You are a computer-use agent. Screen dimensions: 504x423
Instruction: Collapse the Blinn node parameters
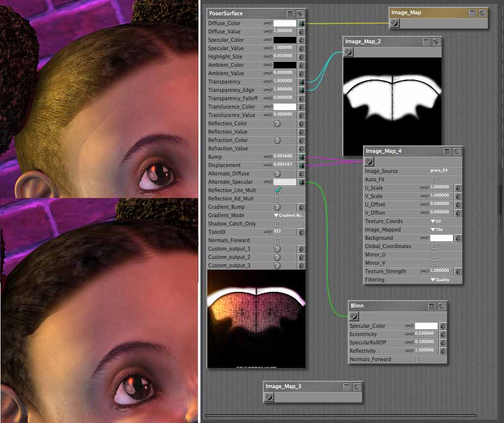pyautogui.click(x=431, y=307)
